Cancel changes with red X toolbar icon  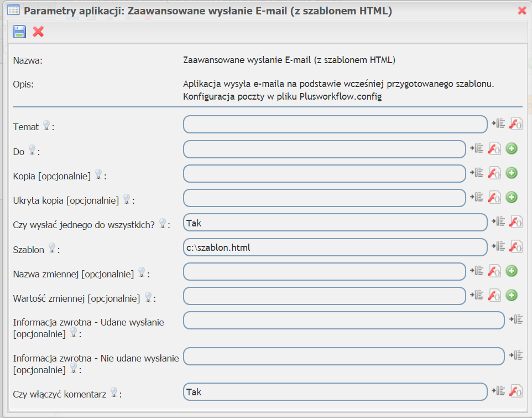click(x=38, y=32)
